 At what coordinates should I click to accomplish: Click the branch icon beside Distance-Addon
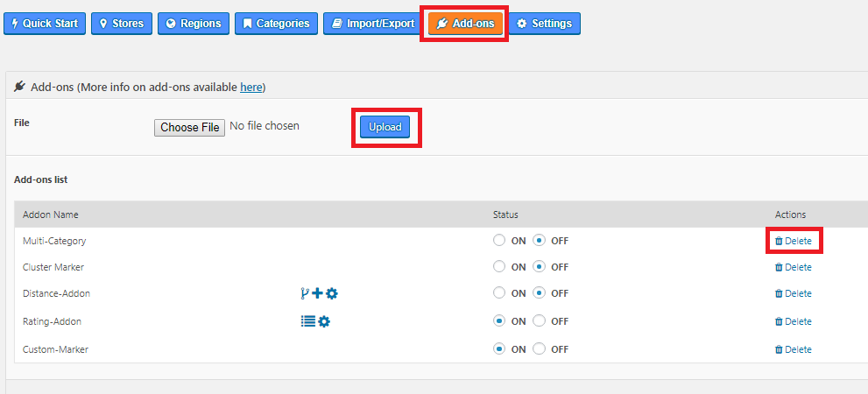pyautogui.click(x=305, y=293)
